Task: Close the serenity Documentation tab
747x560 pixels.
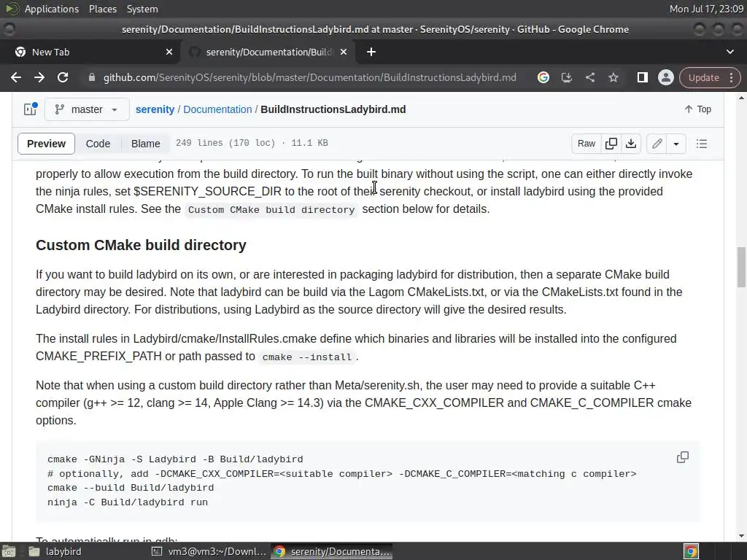Action: 344,52
